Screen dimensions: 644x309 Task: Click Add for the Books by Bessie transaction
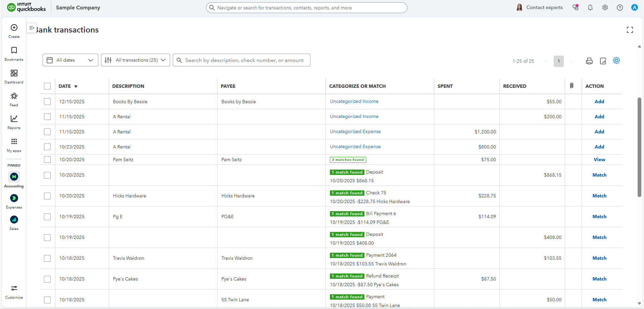click(x=599, y=102)
